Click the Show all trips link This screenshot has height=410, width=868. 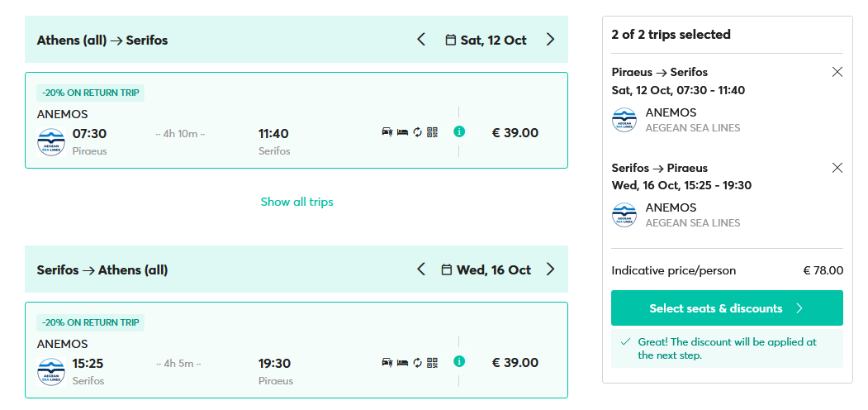[x=296, y=202]
